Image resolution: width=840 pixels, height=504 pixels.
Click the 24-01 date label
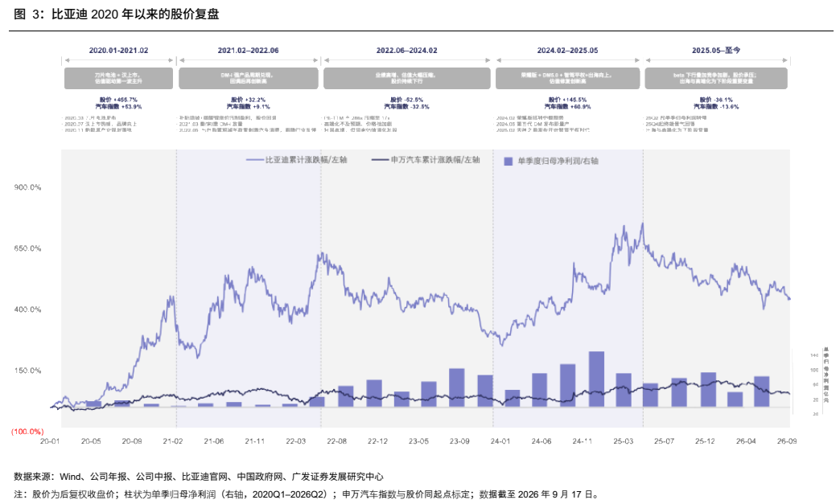[500, 440]
